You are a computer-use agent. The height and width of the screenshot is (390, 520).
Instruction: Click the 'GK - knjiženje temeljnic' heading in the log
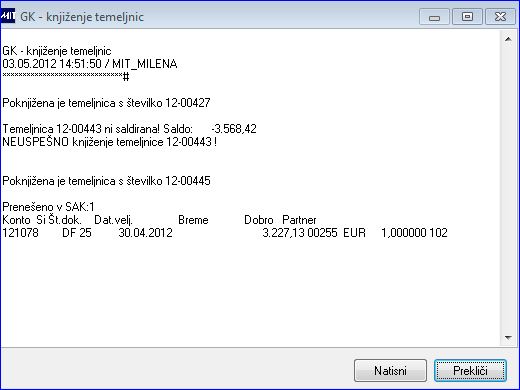[x=57, y=51]
